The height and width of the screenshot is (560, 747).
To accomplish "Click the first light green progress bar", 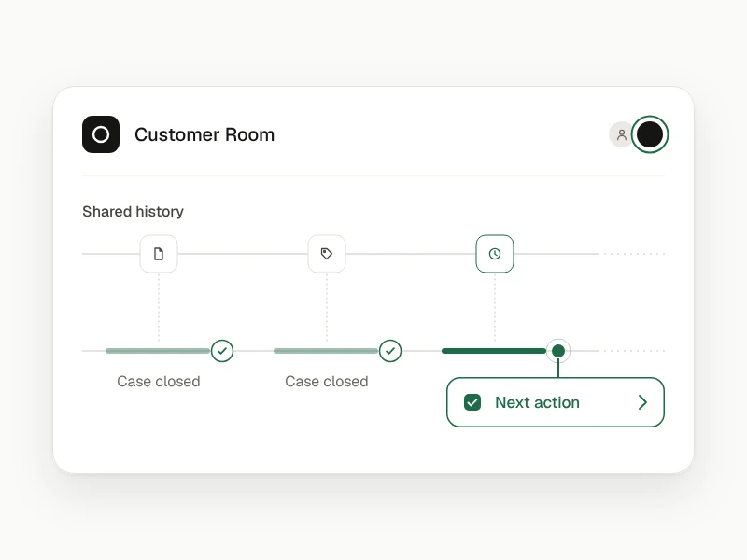I will click(158, 351).
